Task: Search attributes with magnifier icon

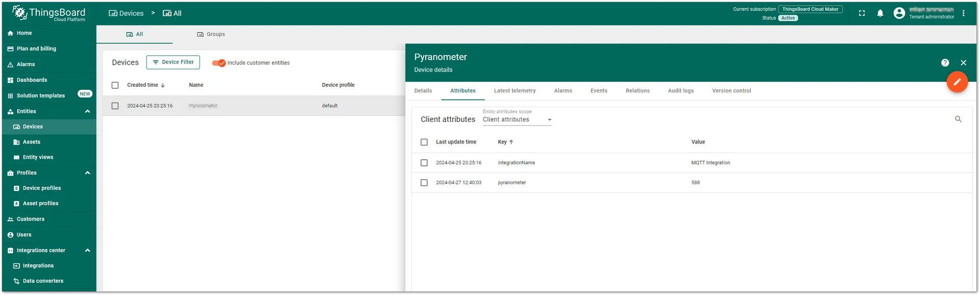Action: pyautogui.click(x=958, y=119)
